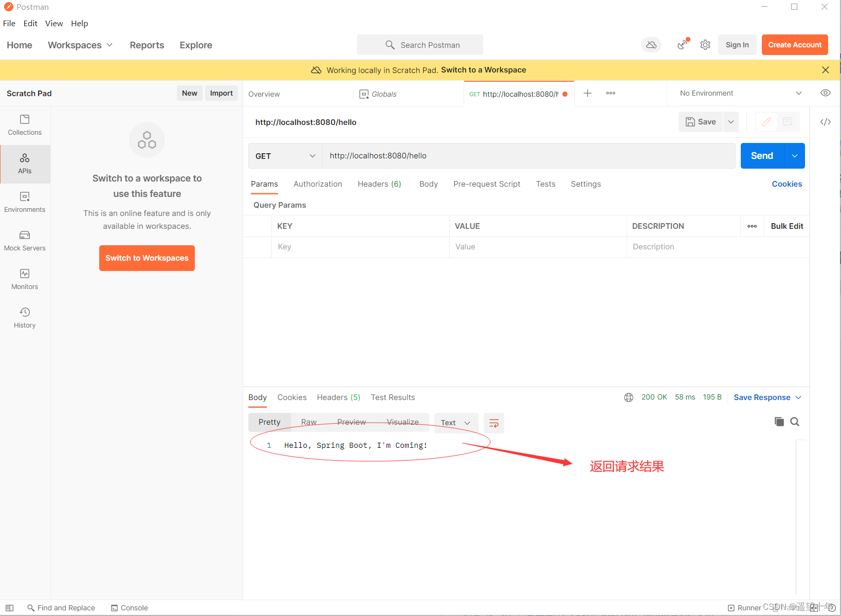The height and width of the screenshot is (616, 841).
Task: Open the No Environment selector
Action: 740,93
